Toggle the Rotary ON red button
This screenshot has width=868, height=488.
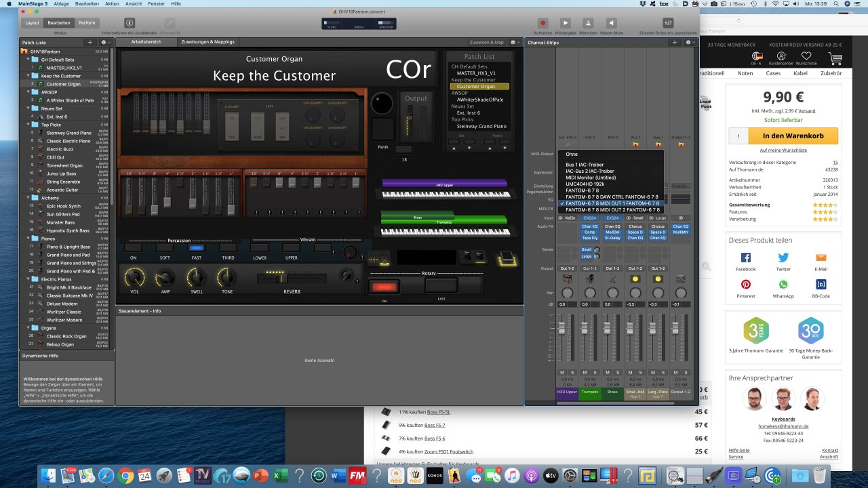pyautogui.click(x=384, y=286)
